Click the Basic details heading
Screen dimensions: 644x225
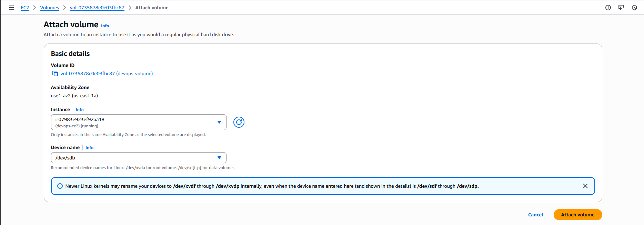pos(70,53)
